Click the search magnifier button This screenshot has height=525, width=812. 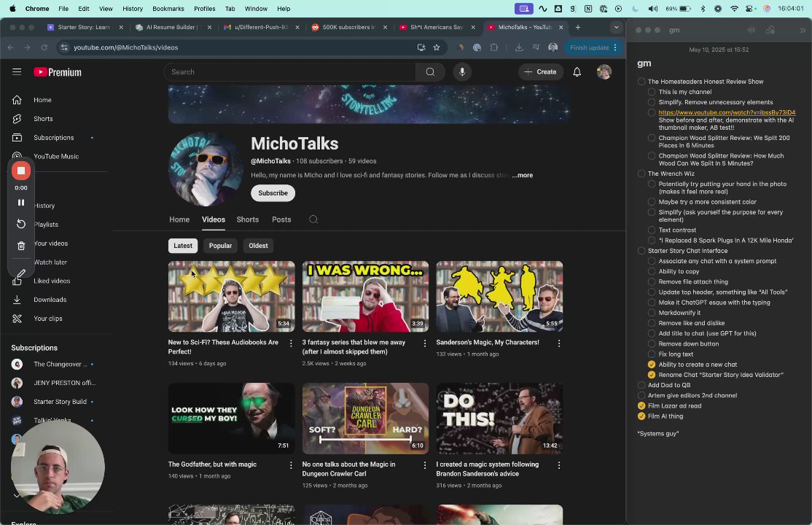pos(430,72)
